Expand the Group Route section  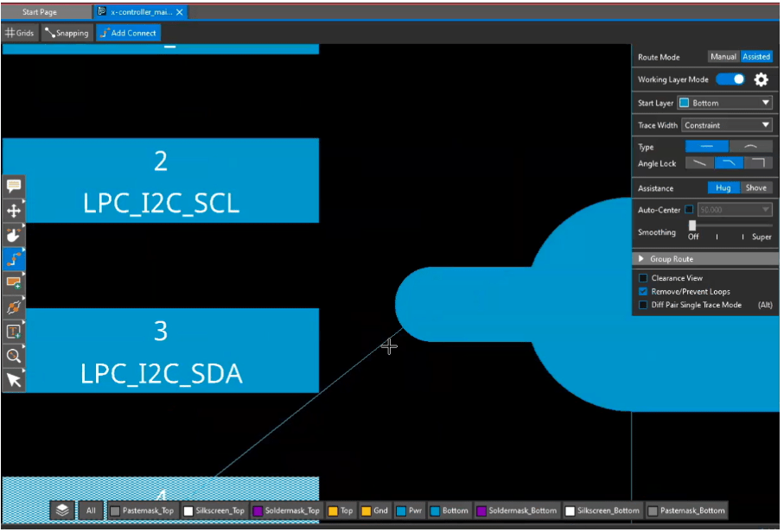pyautogui.click(x=705, y=259)
